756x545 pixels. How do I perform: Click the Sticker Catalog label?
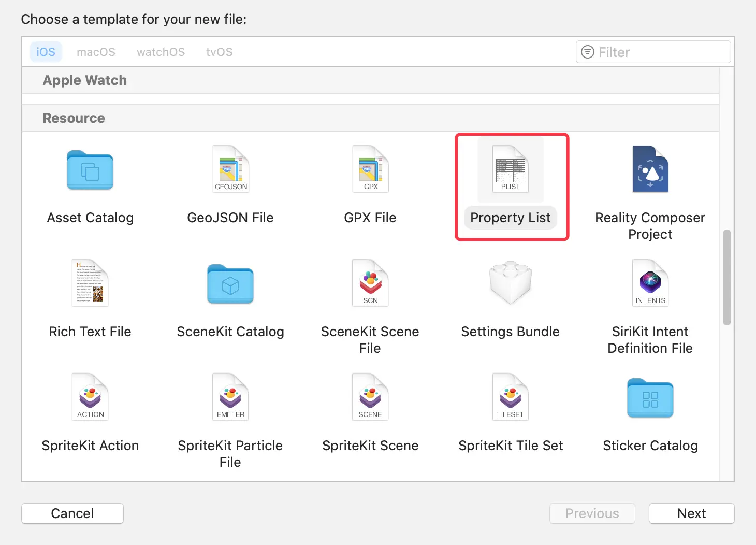click(x=650, y=446)
